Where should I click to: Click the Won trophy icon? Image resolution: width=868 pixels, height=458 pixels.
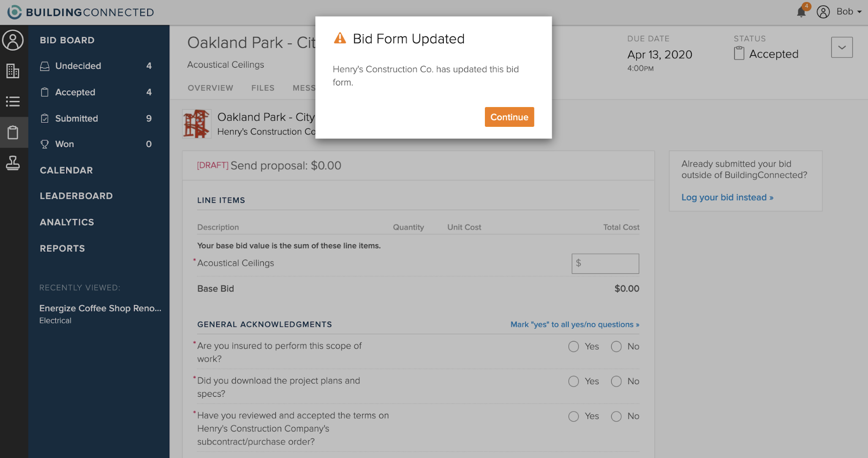tap(45, 144)
